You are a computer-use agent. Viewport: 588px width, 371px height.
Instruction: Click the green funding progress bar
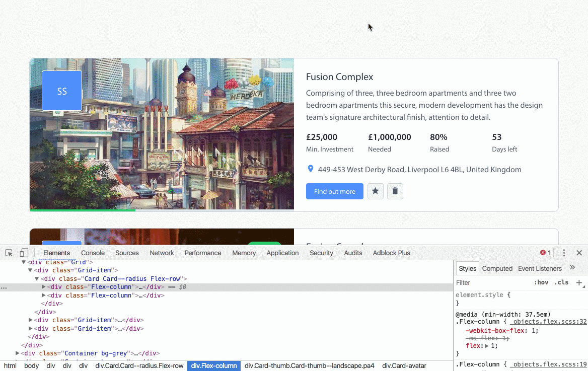(x=83, y=210)
